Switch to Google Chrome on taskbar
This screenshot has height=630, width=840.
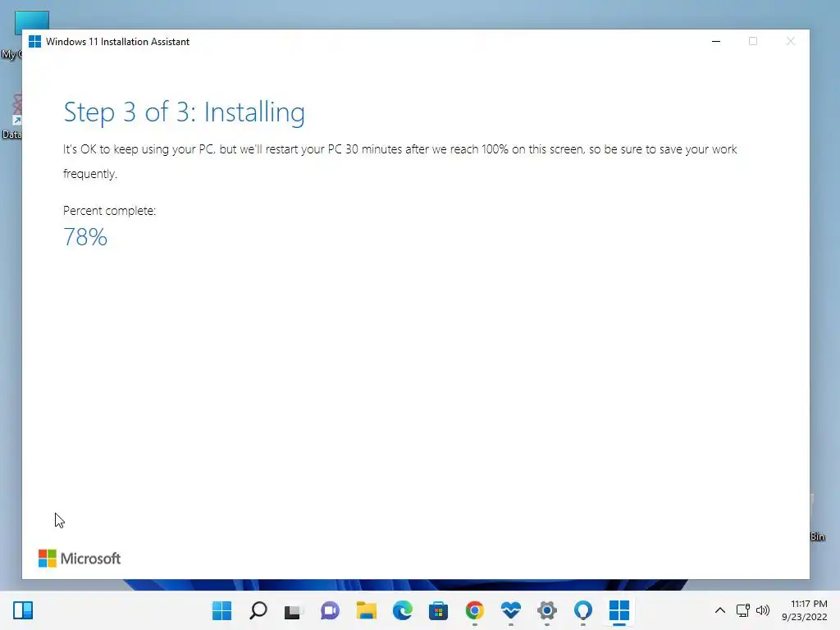click(475, 610)
